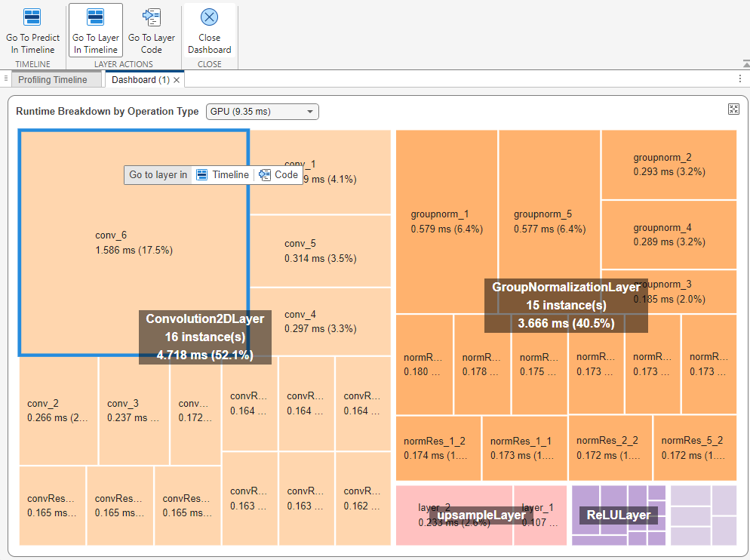Click the groupnorm_2 tile
The width and height of the screenshot is (750, 560).
click(x=669, y=165)
